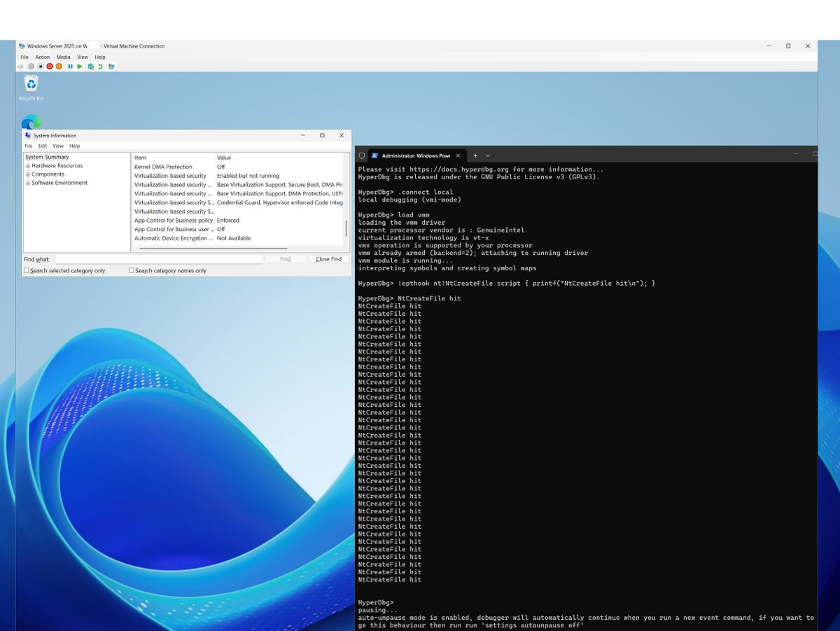Click the PowerShell icon on the terminal tab
Screen dimensions: 840x631
[x=374, y=155]
